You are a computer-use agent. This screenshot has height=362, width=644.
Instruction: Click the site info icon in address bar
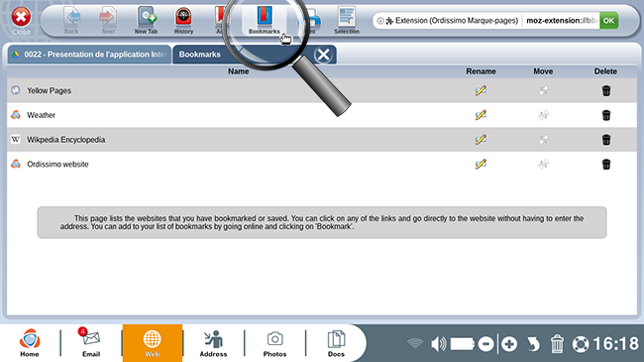(x=380, y=21)
